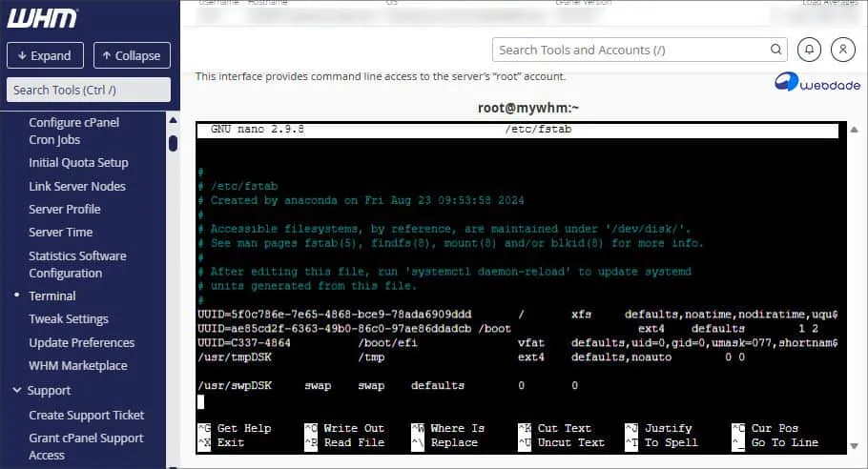The height and width of the screenshot is (469, 868).
Task: Focus the Search Tools sidebar field
Action: 89,90
